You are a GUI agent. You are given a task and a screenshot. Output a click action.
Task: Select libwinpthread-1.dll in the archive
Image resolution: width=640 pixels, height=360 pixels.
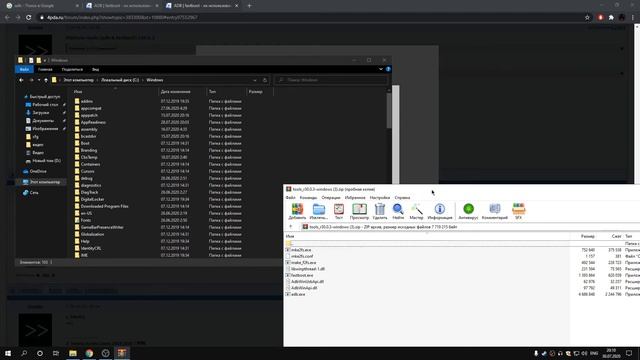pos(308,269)
